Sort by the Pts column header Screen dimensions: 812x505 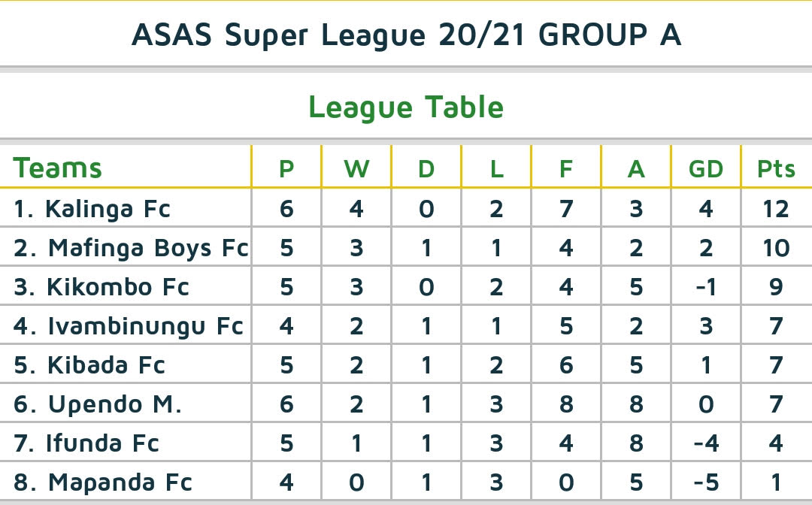tap(777, 168)
